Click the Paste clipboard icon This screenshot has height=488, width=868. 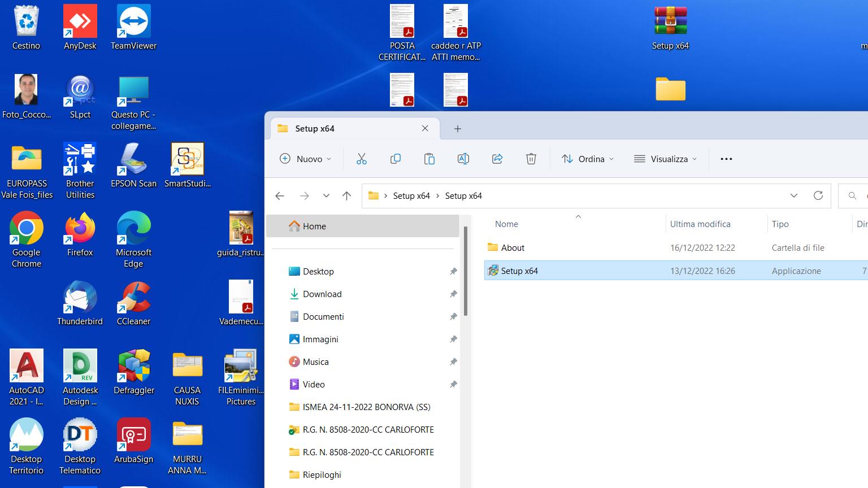point(429,159)
